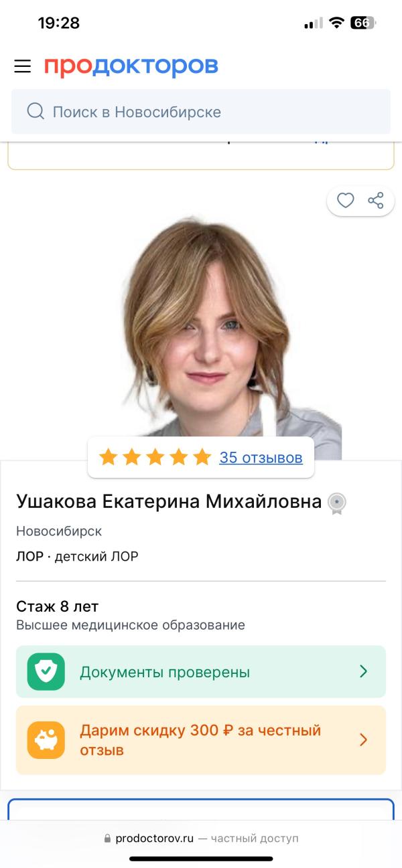Tap the share icon
The width and height of the screenshot is (402, 868).
(x=376, y=200)
